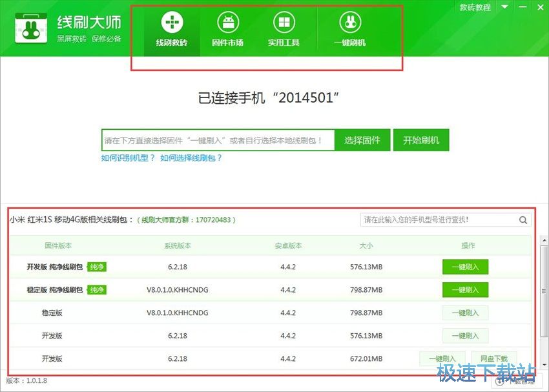Open the 一键刷机 rabbit icon

350,22
